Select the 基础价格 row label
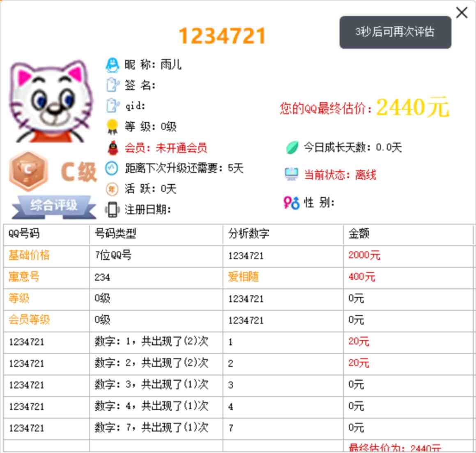Image resolution: width=476 pixels, height=453 pixels. coord(29,255)
